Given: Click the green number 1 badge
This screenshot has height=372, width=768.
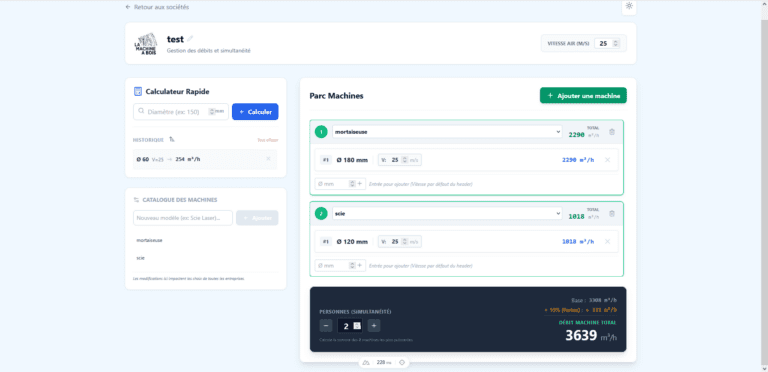Looking at the screenshot, I should point(321,132).
